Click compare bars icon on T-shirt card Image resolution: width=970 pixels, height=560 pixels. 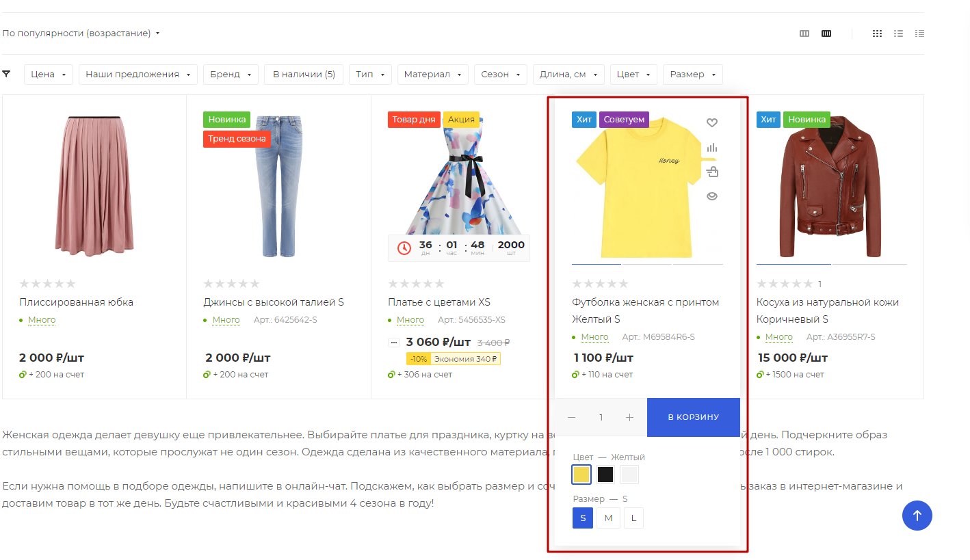[712, 147]
